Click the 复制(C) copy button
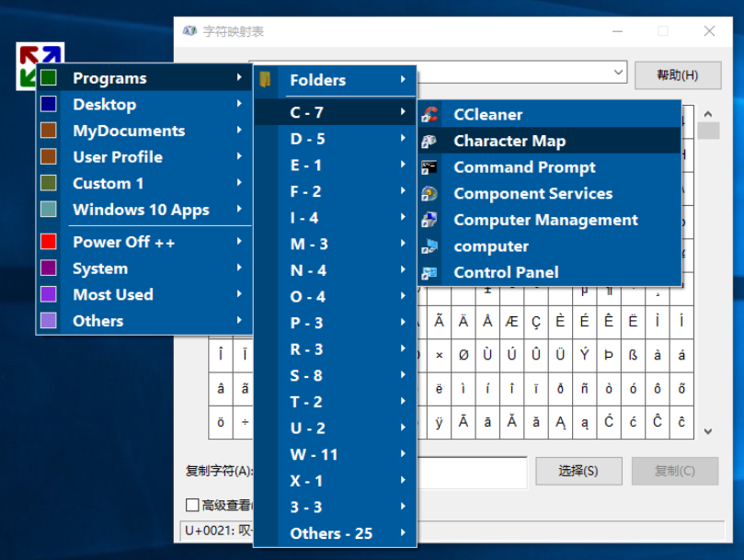 (675, 471)
